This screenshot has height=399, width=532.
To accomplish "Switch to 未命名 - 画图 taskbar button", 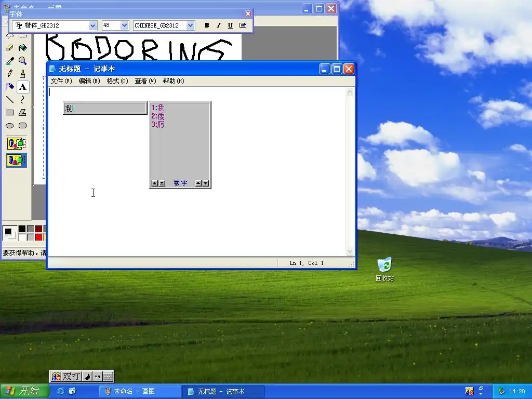I will (x=139, y=391).
